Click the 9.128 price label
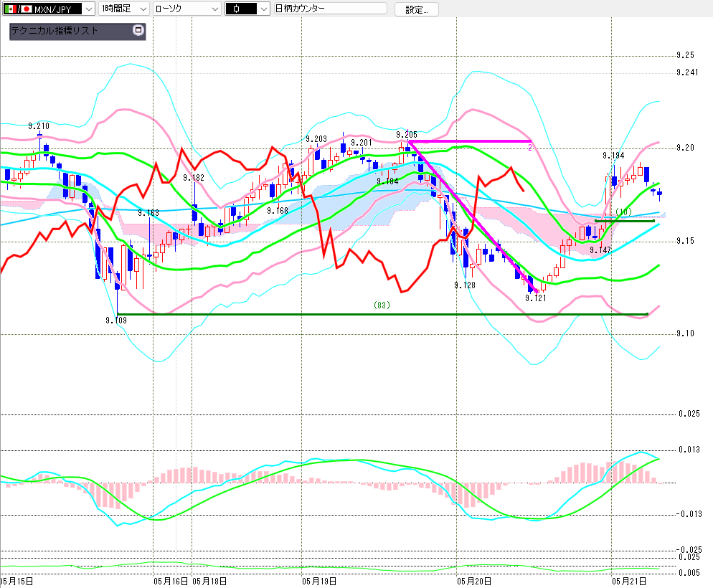Screen dimensions: 713x588 click(x=465, y=285)
